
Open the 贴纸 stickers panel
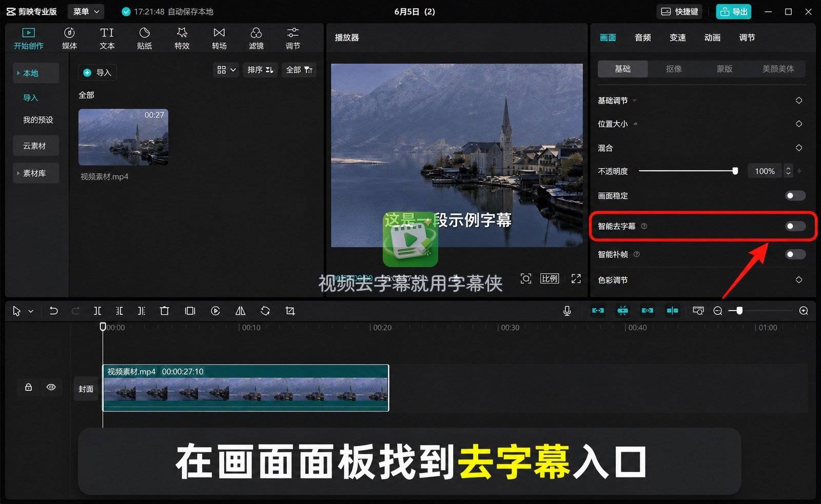click(x=144, y=38)
